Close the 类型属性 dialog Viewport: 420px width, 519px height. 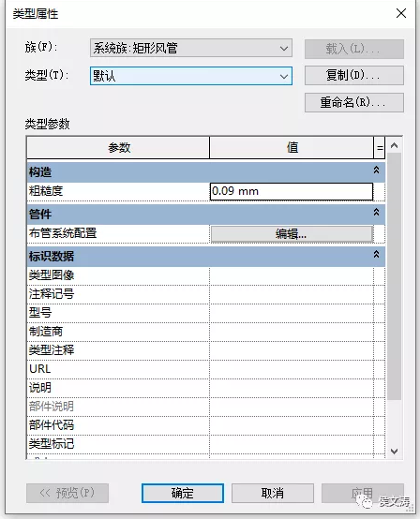coord(401,13)
